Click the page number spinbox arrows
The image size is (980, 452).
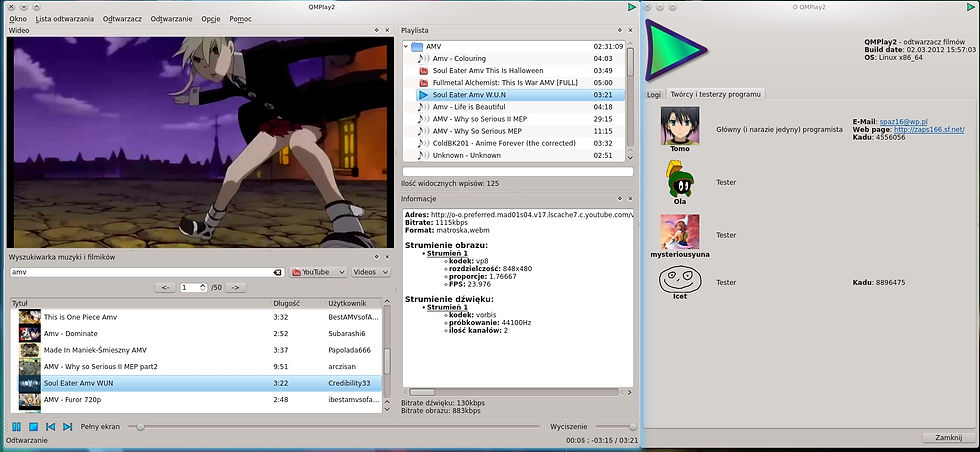pyautogui.click(x=202, y=288)
